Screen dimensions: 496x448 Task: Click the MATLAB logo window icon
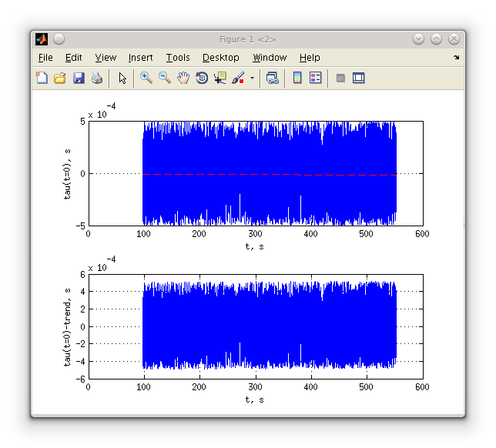click(x=42, y=39)
